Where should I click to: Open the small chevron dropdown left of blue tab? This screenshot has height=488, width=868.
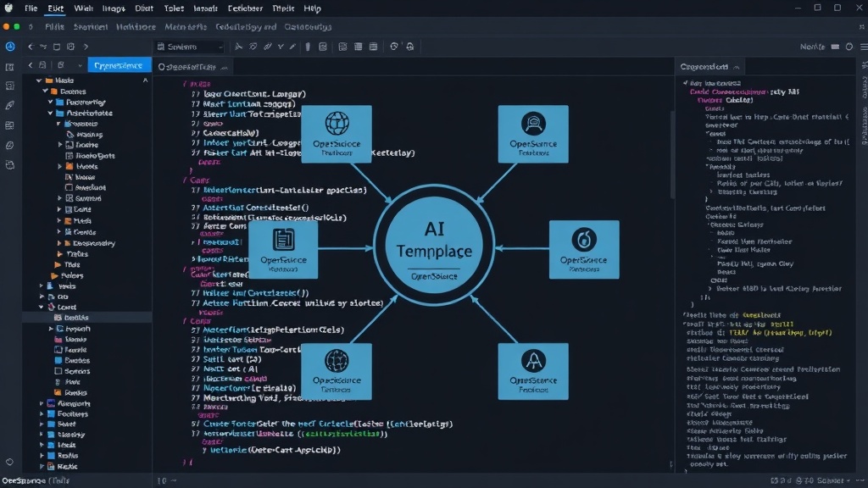tap(81, 66)
